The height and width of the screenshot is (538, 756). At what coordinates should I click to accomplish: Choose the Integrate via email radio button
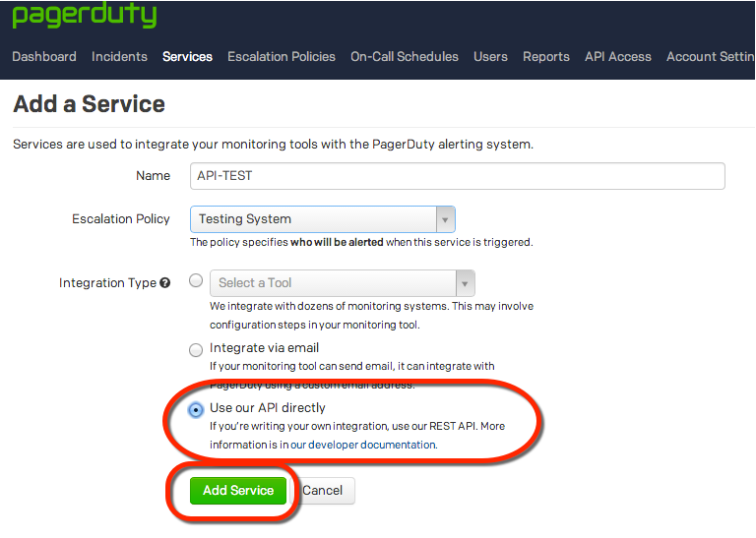point(196,350)
